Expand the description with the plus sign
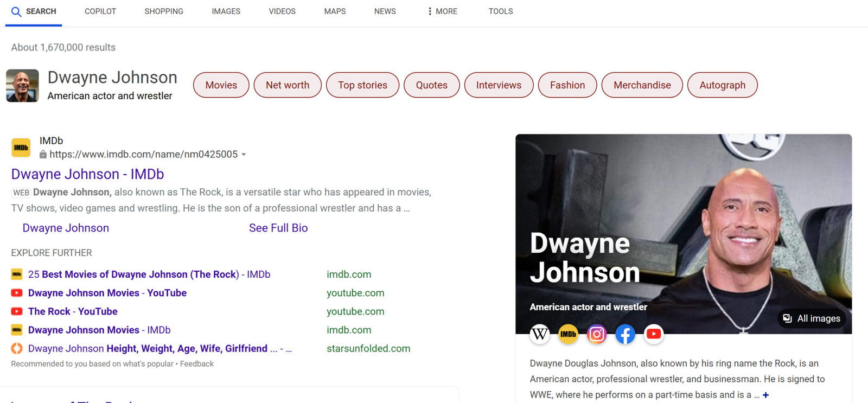Screen dimensions: 868x403 coord(765,395)
